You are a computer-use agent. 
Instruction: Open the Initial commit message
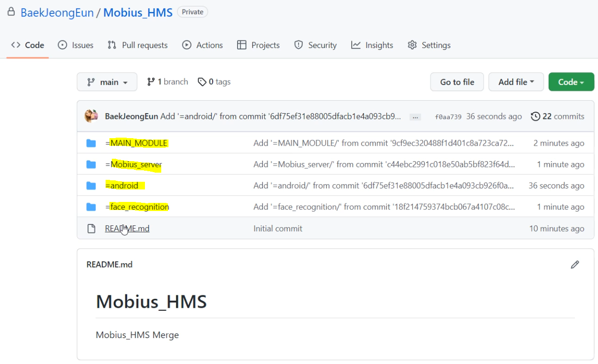click(x=278, y=229)
